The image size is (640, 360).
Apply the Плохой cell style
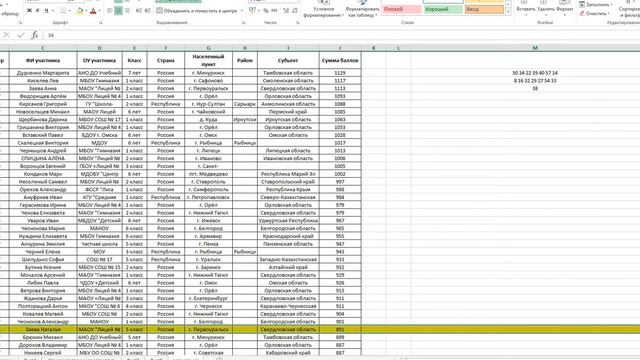[x=402, y=9]
